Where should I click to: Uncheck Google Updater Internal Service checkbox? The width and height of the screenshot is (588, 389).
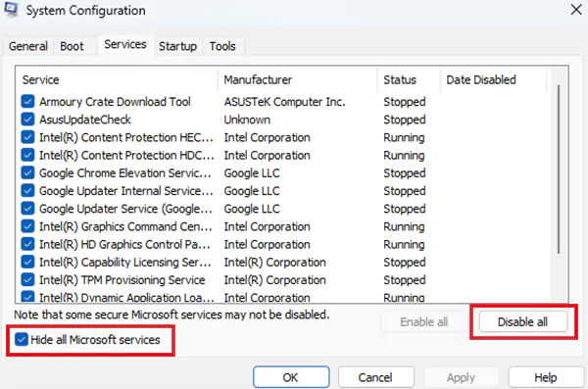click(27, 190)
